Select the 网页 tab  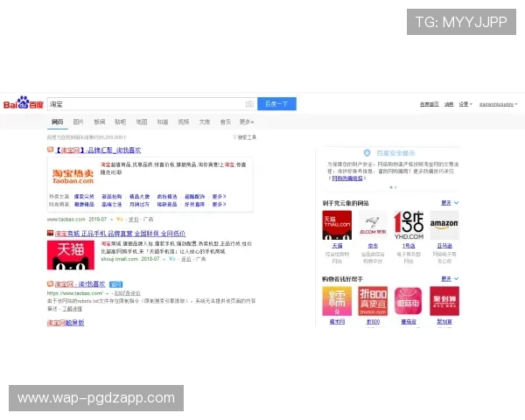click(x=57, y=122)
